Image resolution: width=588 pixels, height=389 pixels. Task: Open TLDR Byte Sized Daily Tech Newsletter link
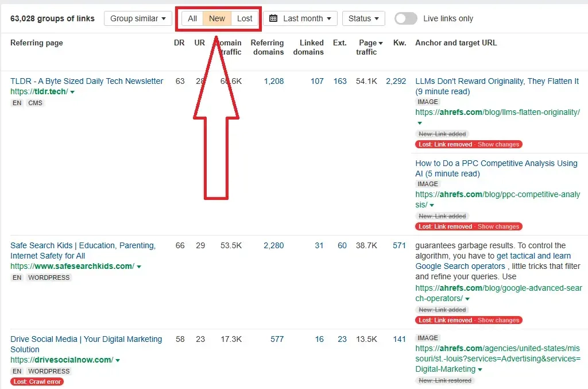87,81
